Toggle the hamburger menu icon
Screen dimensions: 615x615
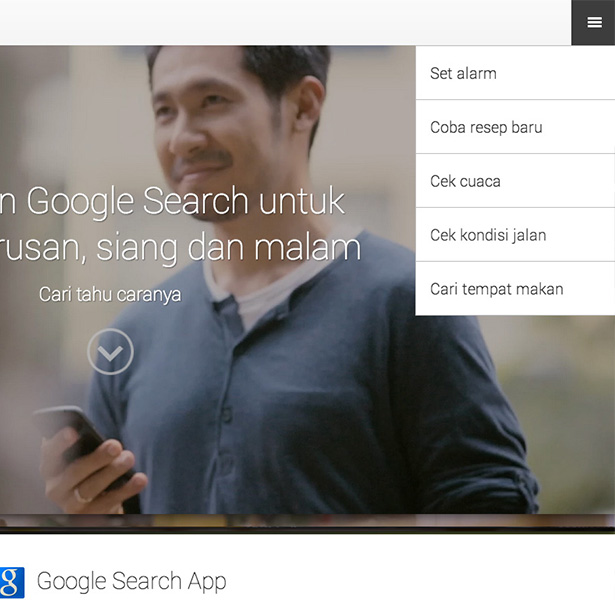click(594, 22)
